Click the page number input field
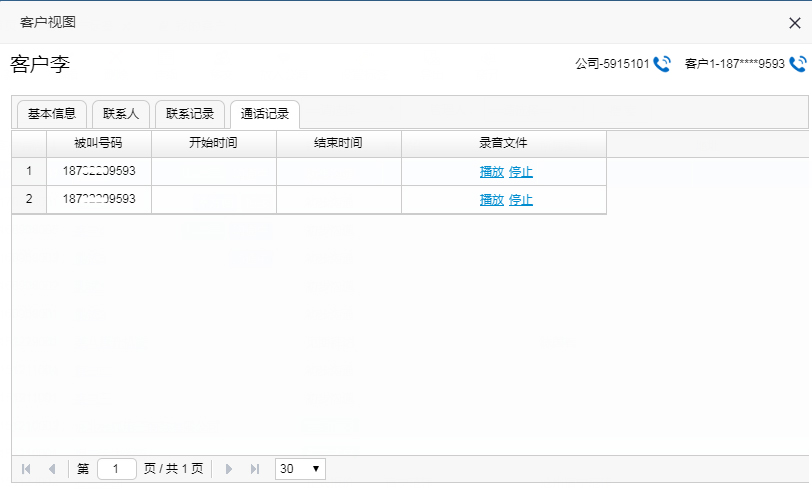 pyautogui.click(x=117, y=469)
